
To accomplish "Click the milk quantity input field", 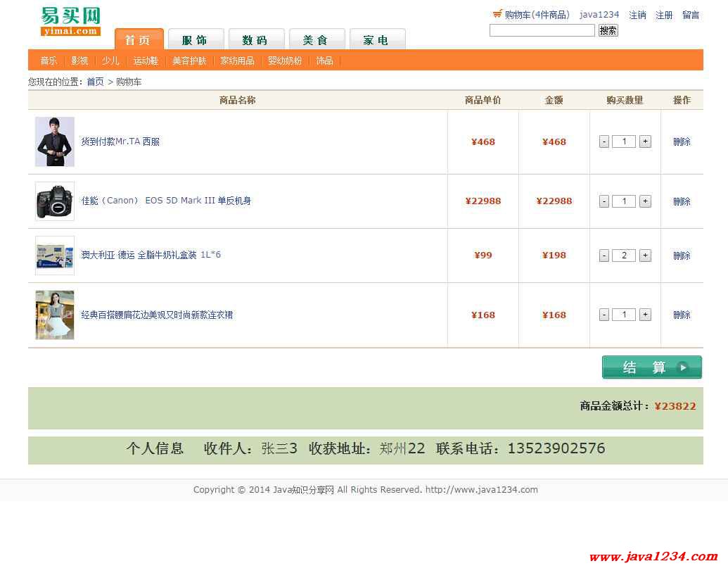I will coord(624,256).
